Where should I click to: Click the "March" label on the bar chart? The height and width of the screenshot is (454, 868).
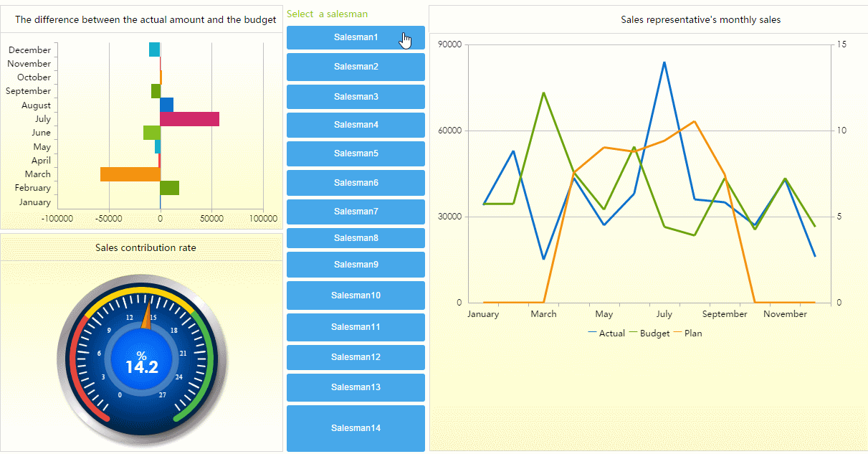tap(38, 174)
